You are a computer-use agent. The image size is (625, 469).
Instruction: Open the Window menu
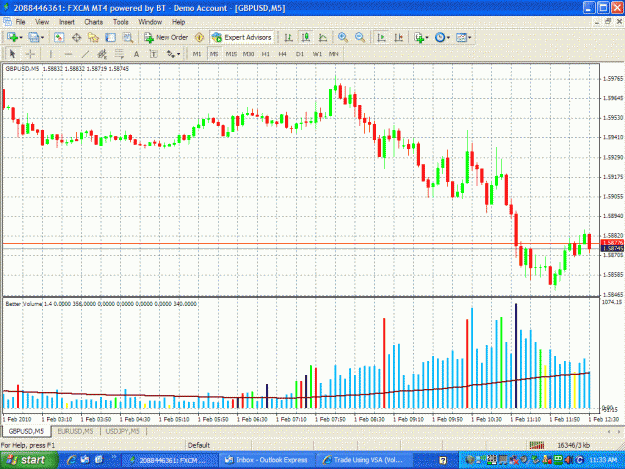[150, 22]
